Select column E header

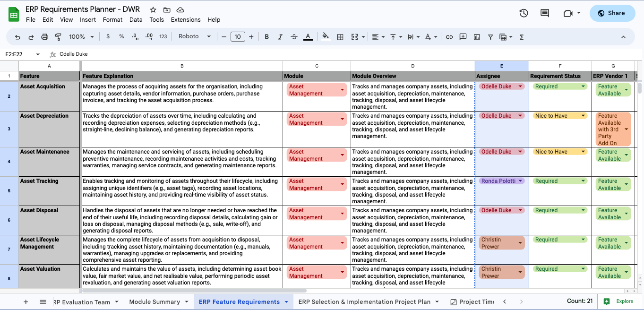coord(502,66)
